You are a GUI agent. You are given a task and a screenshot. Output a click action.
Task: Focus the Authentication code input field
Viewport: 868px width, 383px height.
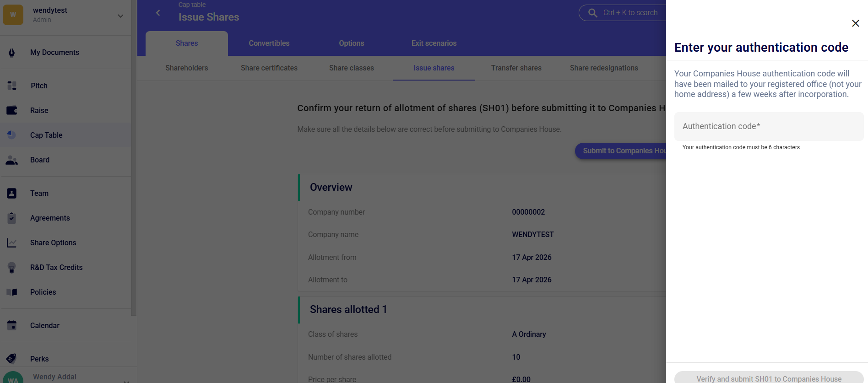[x=769, y=127]
